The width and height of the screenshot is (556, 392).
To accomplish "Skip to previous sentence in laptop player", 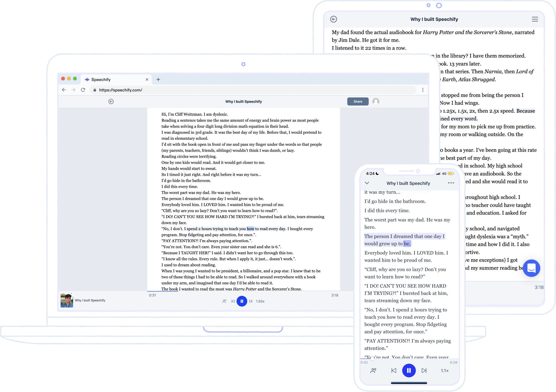I will [233, 301].
